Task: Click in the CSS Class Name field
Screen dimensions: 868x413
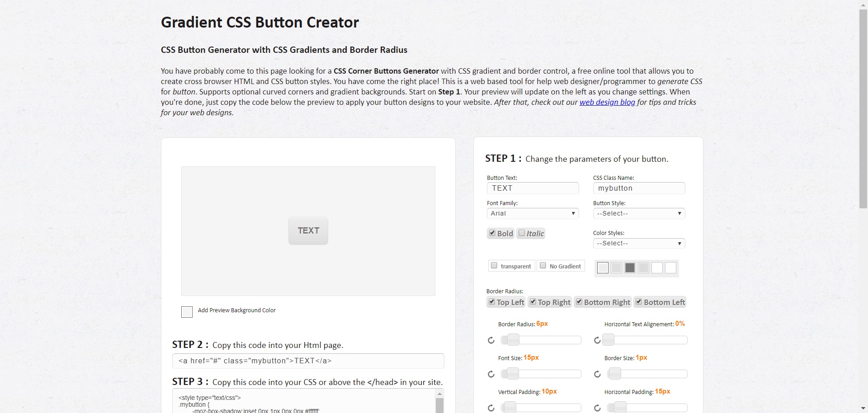Action: click(x=639, y=188)
